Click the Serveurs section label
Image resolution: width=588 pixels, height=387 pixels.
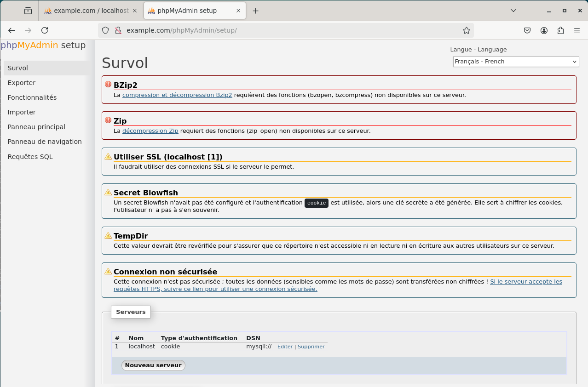pyautogui.click(x=131, y=312)
